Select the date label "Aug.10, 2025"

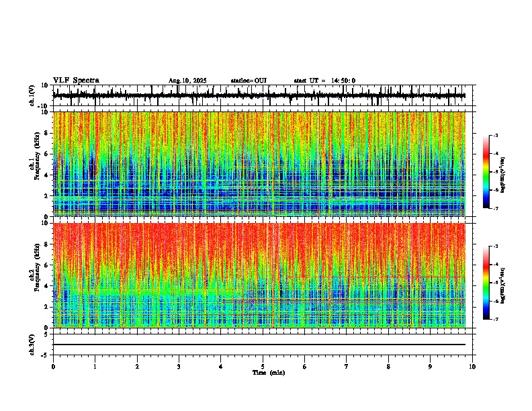point(187,81)
